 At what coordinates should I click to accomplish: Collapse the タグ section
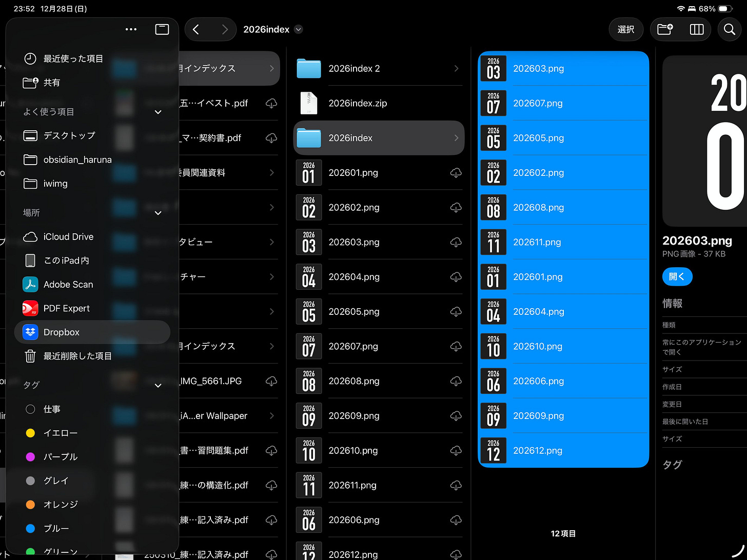click(158, 385)
